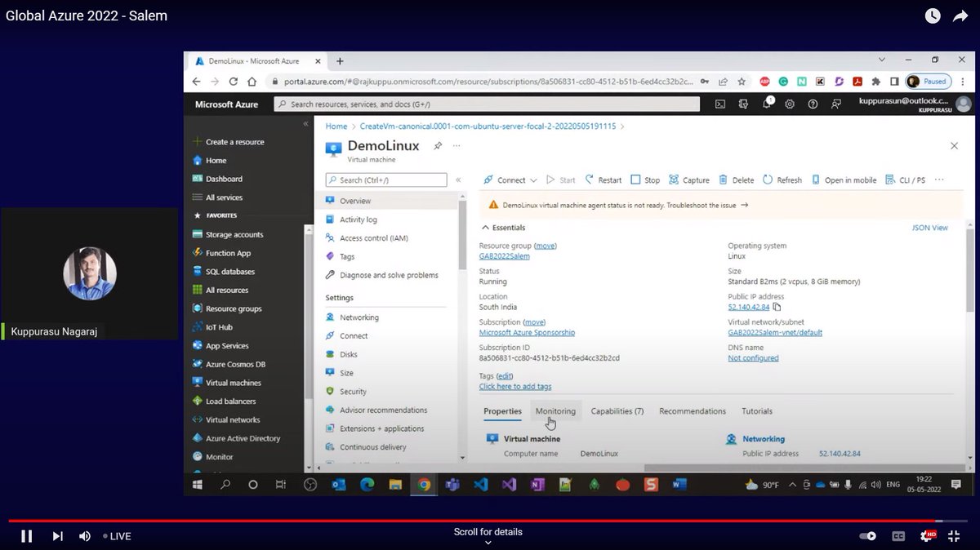Open video quality settings gear

pyautogui.click(x=927, y=536)
